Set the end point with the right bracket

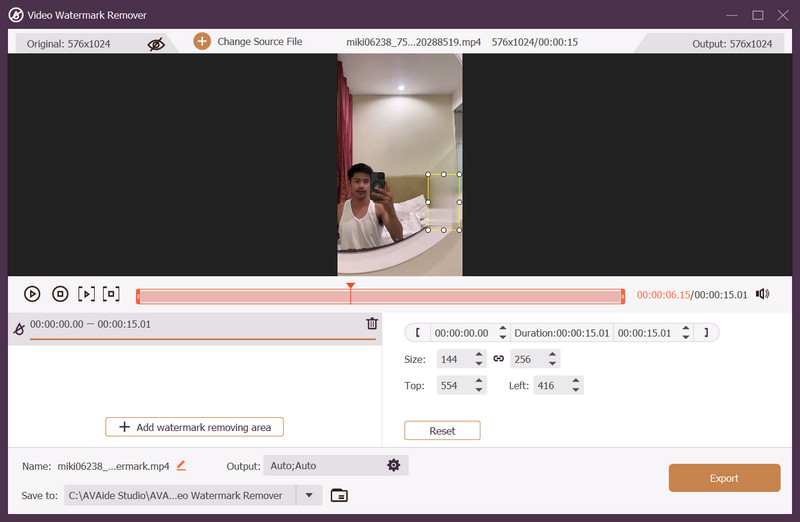click(x=706, y=333)
